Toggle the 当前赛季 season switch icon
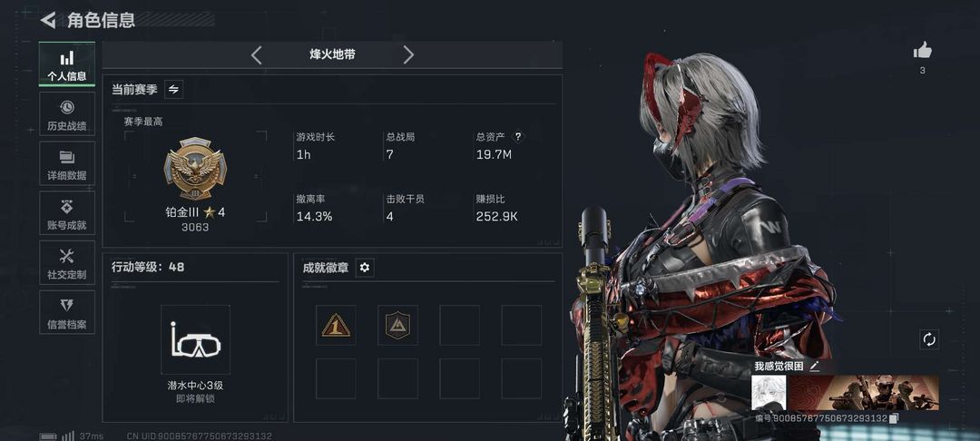Screen dimensions: 980x441 point(173,89)
